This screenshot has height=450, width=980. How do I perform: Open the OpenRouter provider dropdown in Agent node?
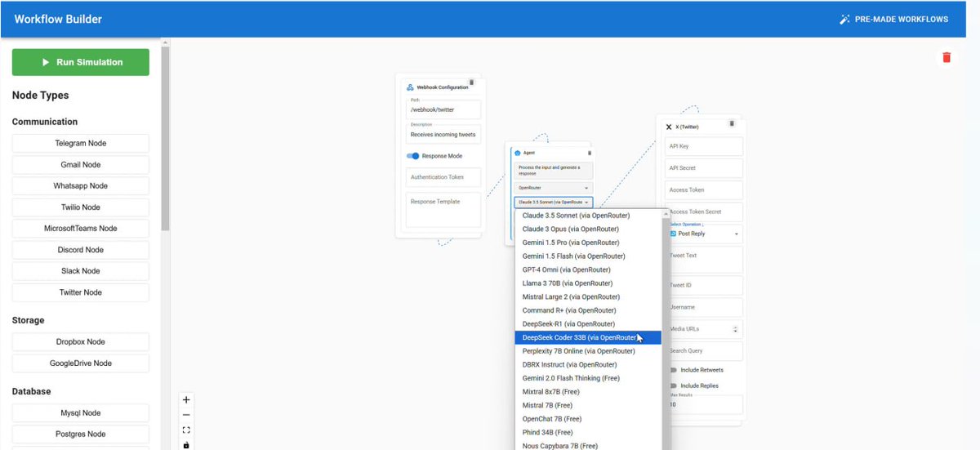tap(554, 188)
